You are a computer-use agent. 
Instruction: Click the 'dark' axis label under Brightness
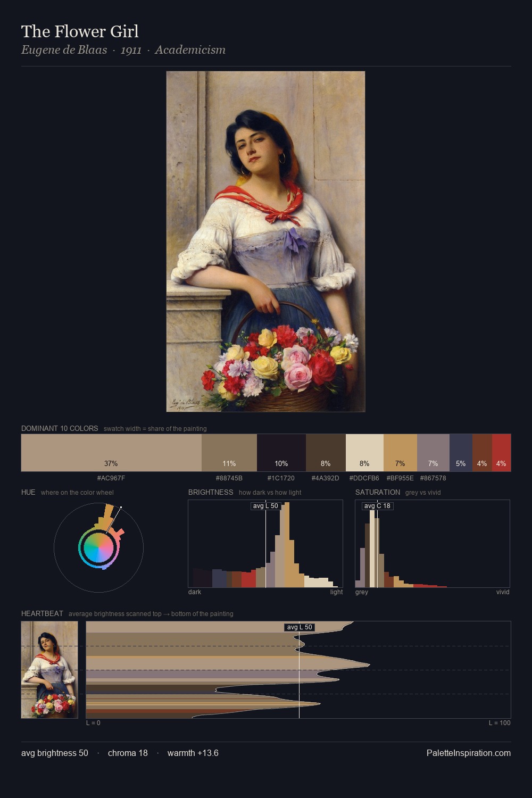tap(195, 592)
